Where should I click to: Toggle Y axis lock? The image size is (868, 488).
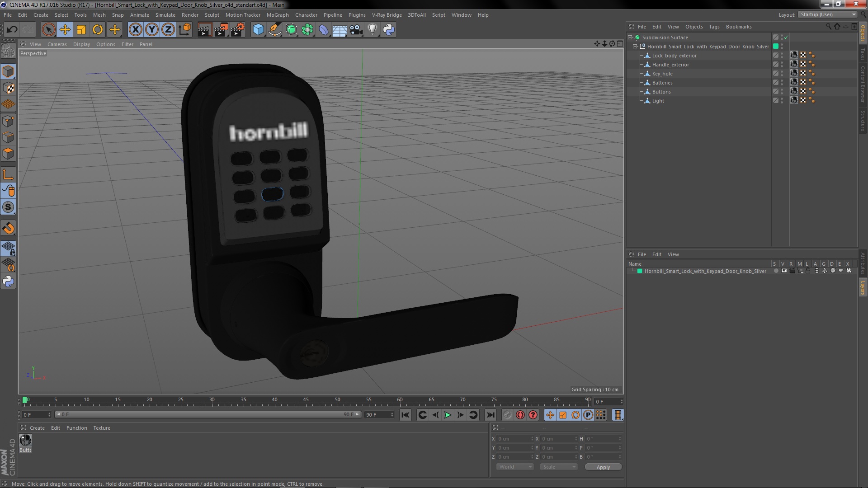click(152, 30)
